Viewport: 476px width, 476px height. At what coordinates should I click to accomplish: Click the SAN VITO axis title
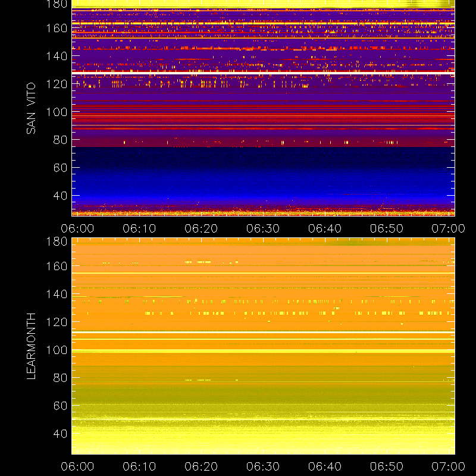pos(31,108)
